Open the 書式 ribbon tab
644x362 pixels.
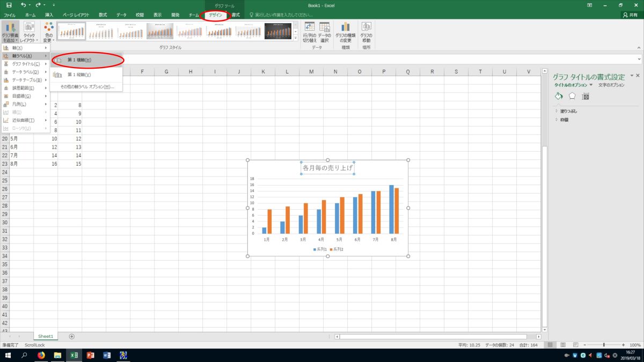236,15
